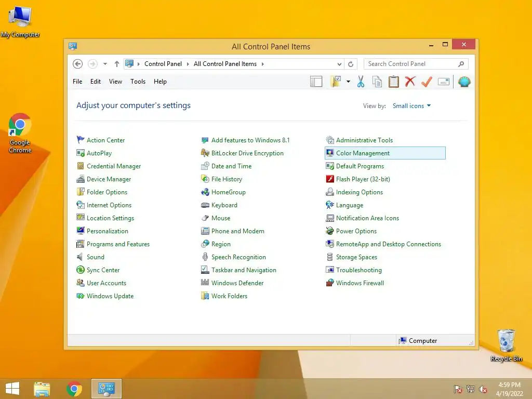
Task: Expand the folder options toolbar dropdown arrow
Action: pos(348,82)
